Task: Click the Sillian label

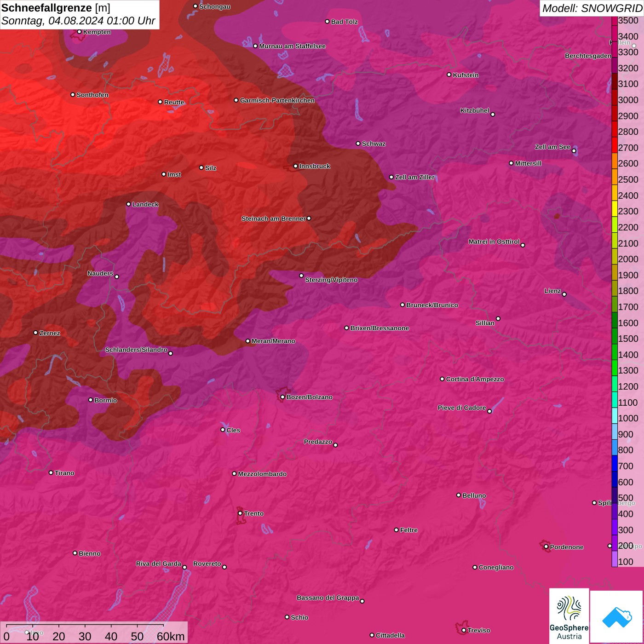Action: coord(485,323)
